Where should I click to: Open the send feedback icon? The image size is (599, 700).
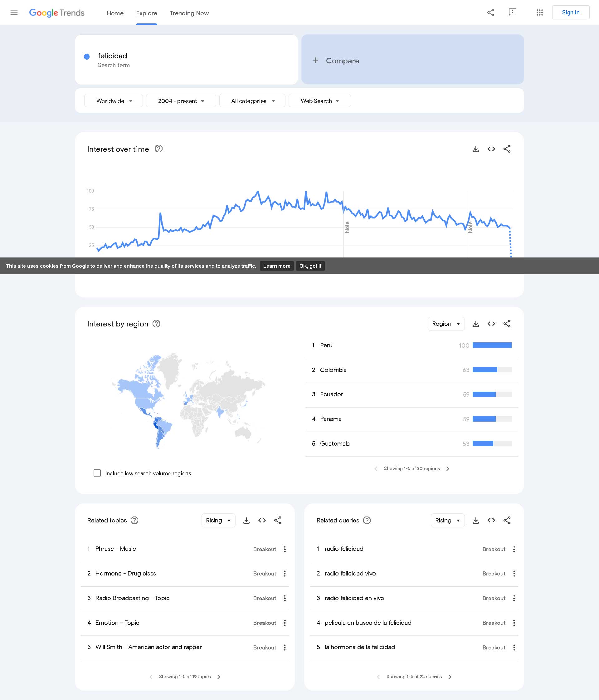(x=512, y=12)
